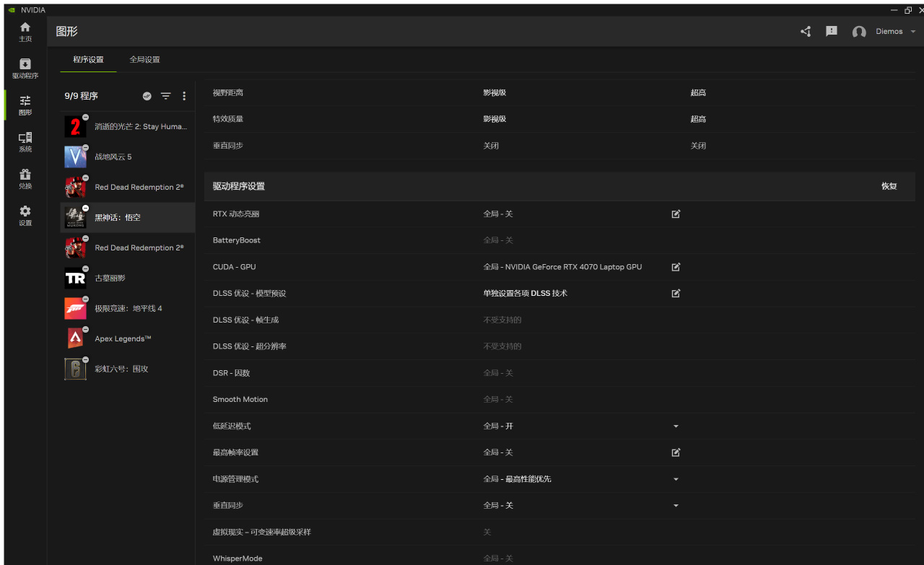The height and width of the screenshot is (565, 924).
Task: Select 消逝的光芒 2: Stay Human entry
Action: (x=128, y=126)
